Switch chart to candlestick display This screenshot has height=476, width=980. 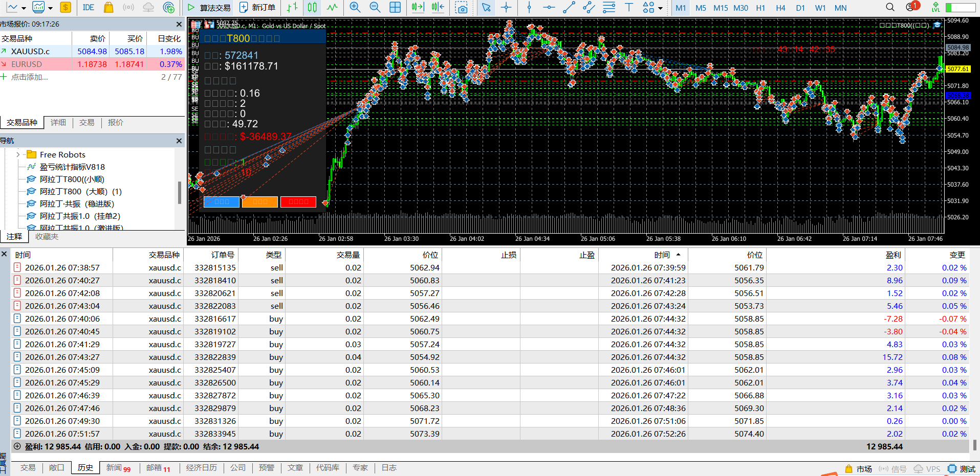pyautogui.click(x=312, y=8)
